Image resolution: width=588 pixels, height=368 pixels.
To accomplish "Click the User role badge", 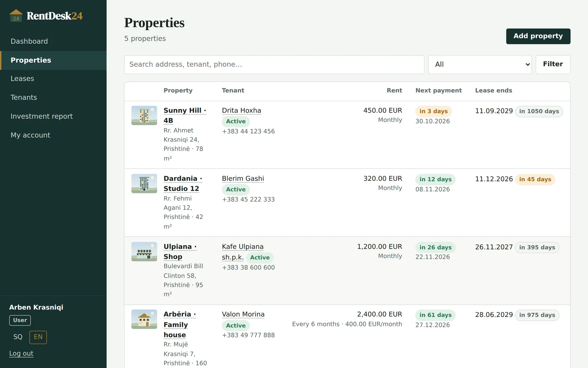I will [x=20, y=320].
